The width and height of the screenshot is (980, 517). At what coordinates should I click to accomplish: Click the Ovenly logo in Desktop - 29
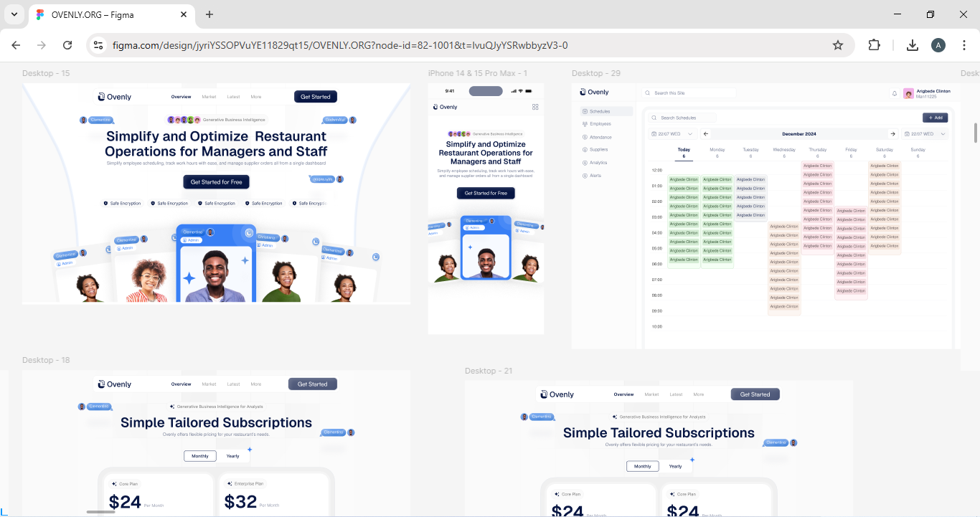click(x=594, y=92)
